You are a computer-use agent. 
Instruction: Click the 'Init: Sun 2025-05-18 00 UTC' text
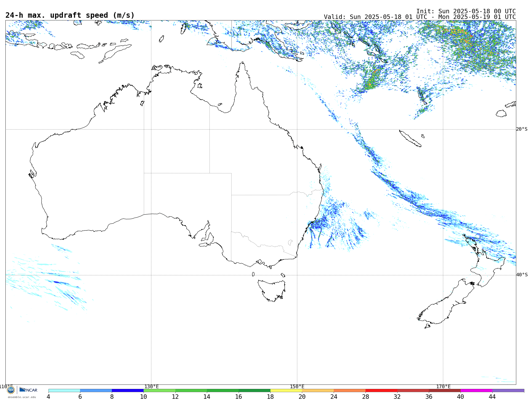(x=466, y=11)
